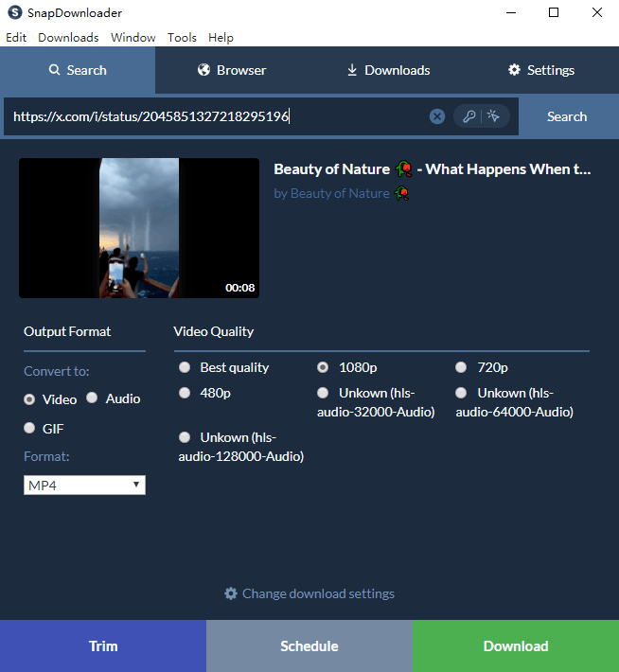Open the Window menu
619x672 pixels.
click(133, 38)
